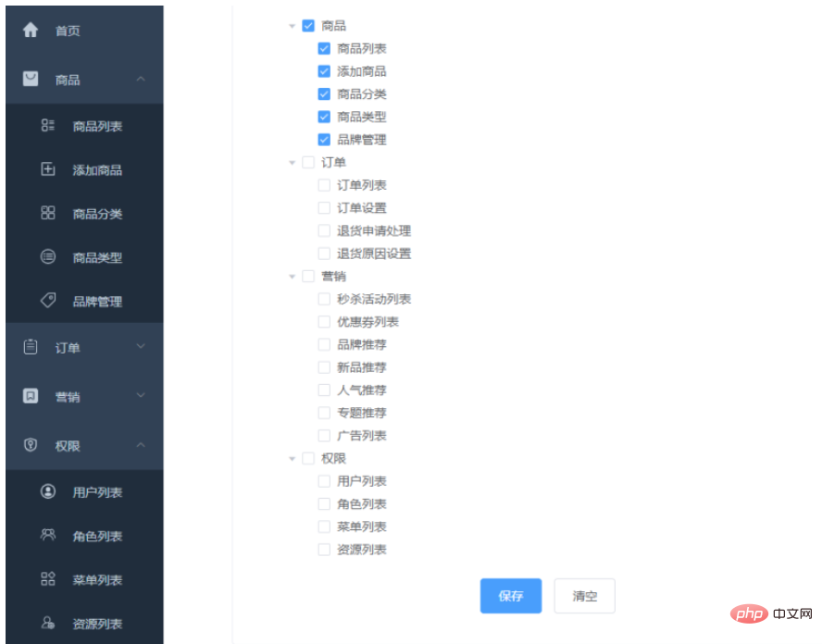Open 首页 in the sidebar
This screenshot has width=822, height=644.
point(84,31)
